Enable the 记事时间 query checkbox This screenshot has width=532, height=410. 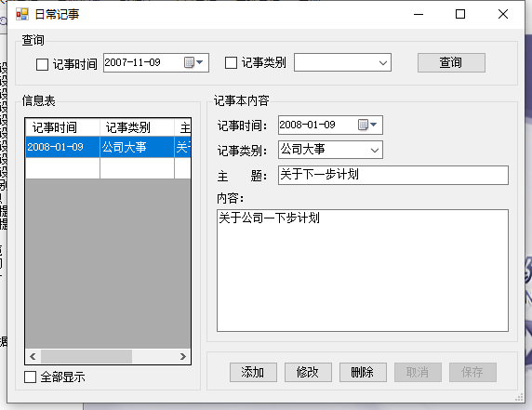tap(42, 64)
